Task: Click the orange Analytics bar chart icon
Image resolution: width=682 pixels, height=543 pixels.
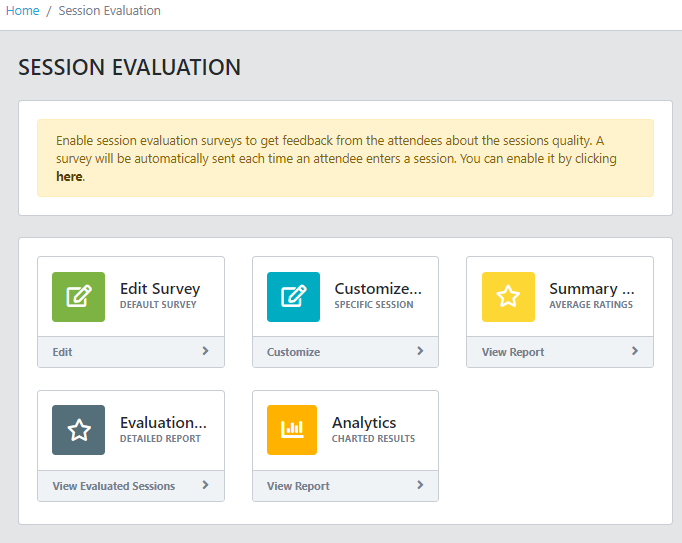Action: click(292, 430)
